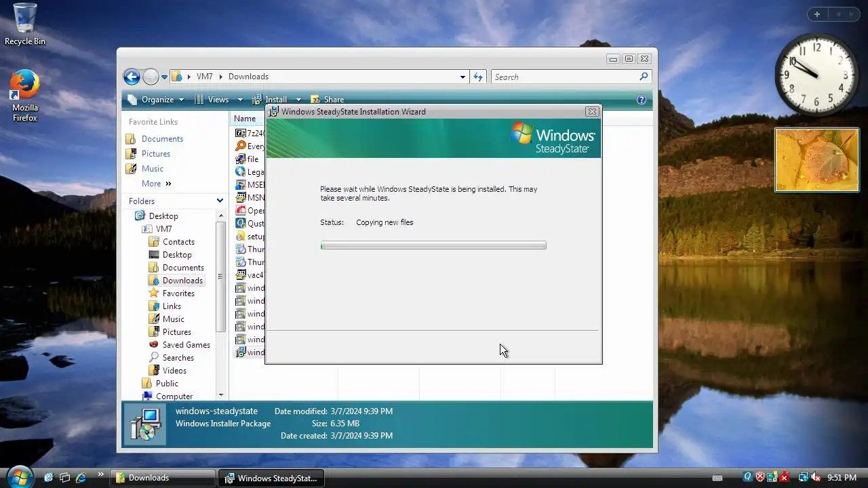This screenshot has height=488, width=868.
Task: Open Music in Favorite Links
Action: 153,169
